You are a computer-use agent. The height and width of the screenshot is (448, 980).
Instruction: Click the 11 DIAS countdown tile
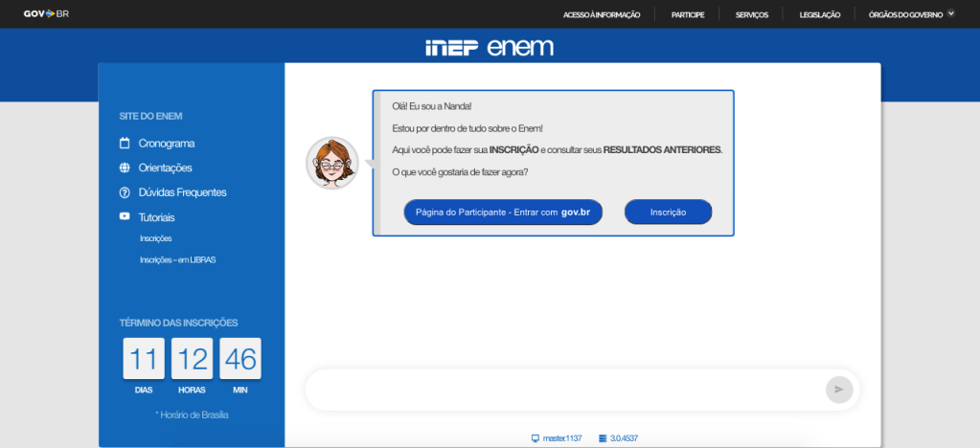click(144, 359)
